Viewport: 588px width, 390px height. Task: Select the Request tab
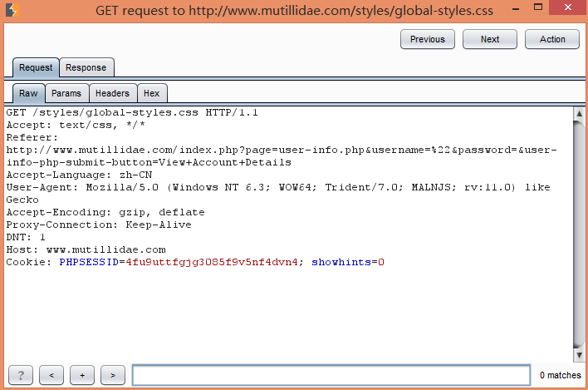click(x=36, y=67)
